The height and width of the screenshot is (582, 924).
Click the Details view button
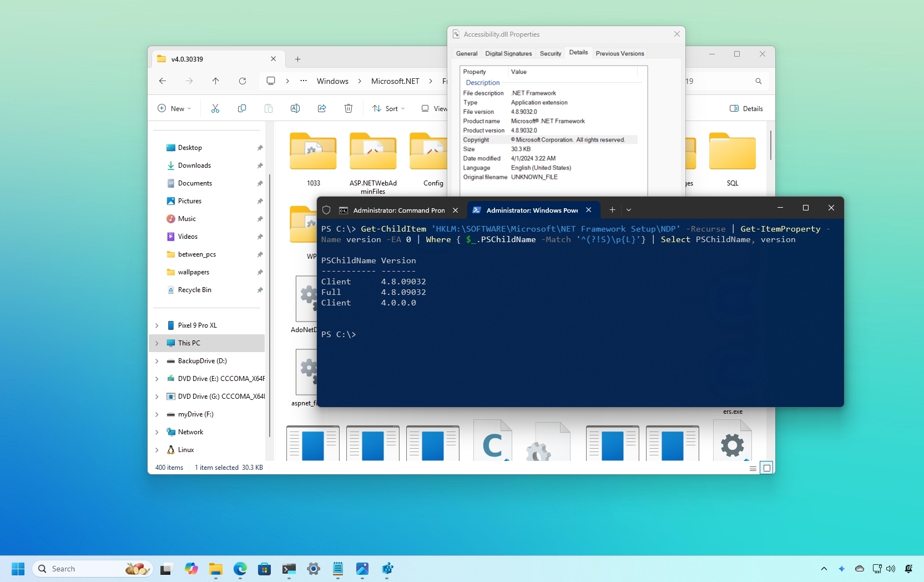[x=746, y=108]
